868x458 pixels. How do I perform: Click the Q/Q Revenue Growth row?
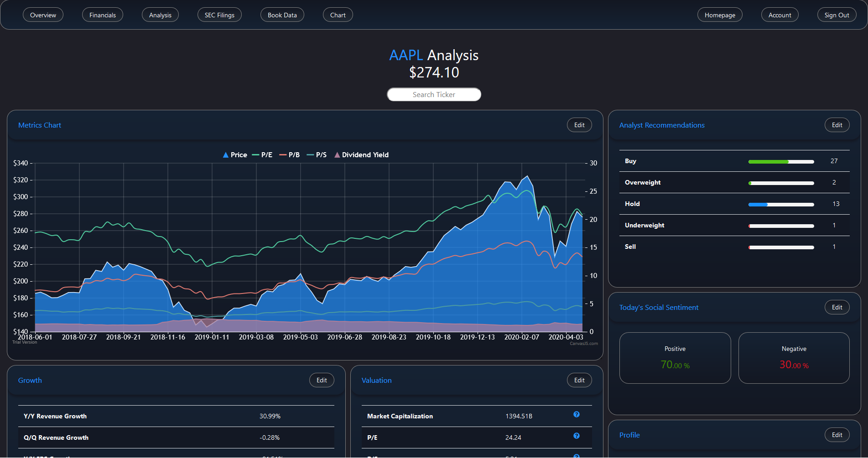tap(176, 437)
